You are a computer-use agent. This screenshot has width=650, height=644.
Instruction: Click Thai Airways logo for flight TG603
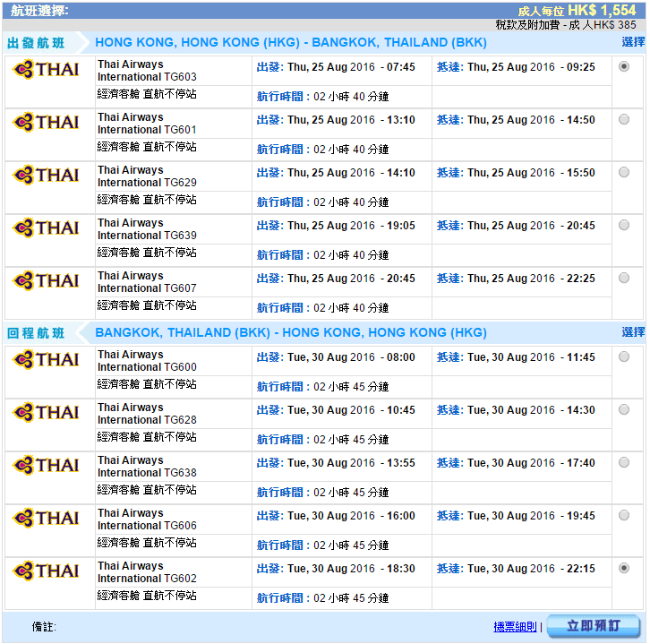[x=47, y=70]
